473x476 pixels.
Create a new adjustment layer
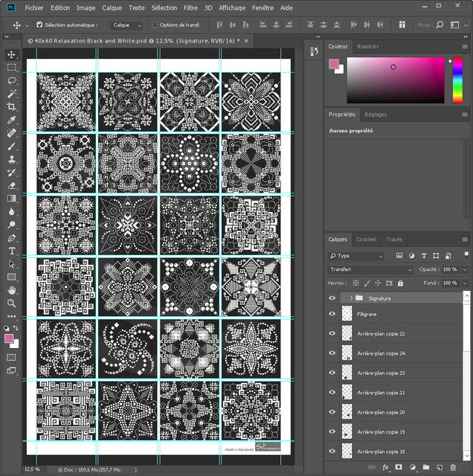point(412,467)
